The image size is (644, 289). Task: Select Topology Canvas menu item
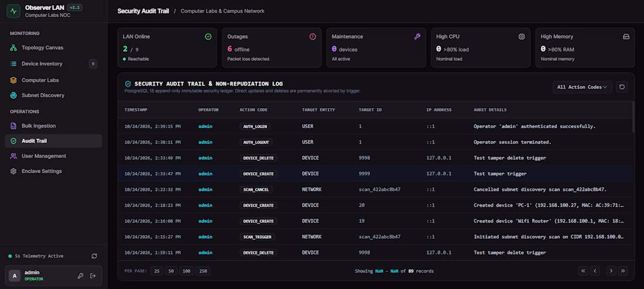[x=53, y=47]
